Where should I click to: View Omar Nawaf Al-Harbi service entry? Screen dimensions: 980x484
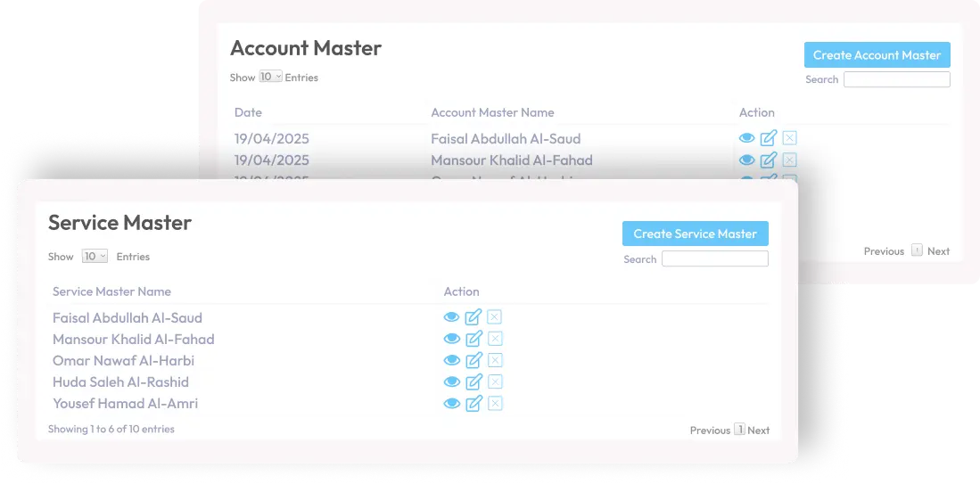[x=451, y=360]
